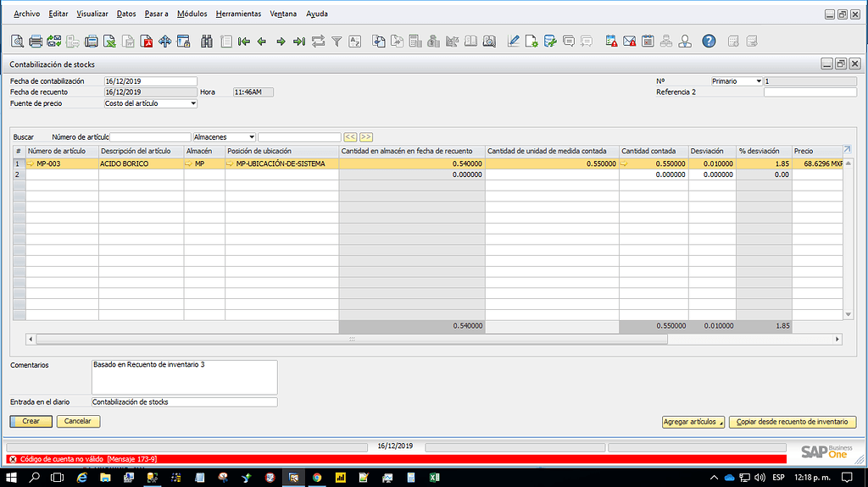
Task: Open the Primario series dropdown
Action: 759,81
